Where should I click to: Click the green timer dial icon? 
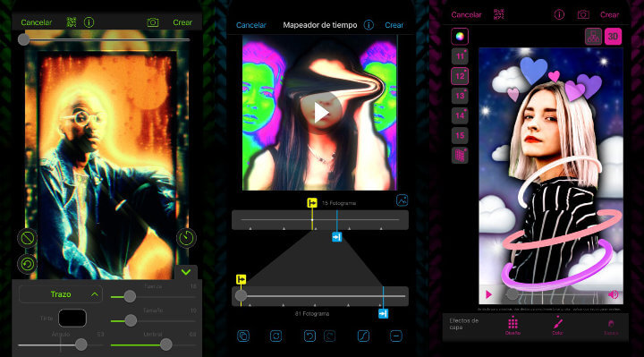click(x=186, y=238)
